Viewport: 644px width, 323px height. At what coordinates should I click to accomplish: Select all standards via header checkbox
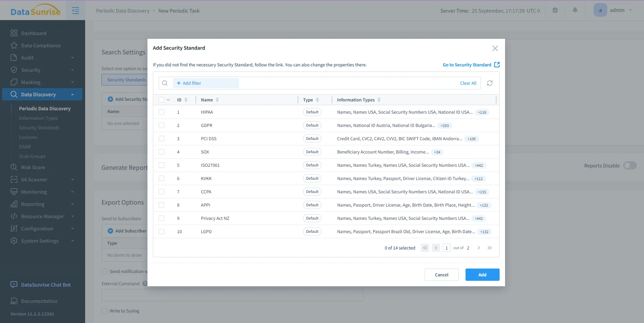(x=161, y=99)
